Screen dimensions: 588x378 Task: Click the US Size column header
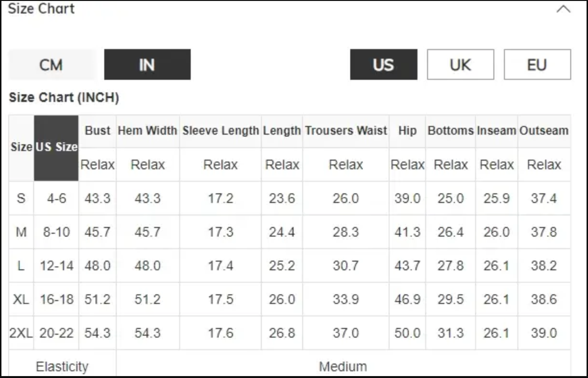tap(56, 148)
